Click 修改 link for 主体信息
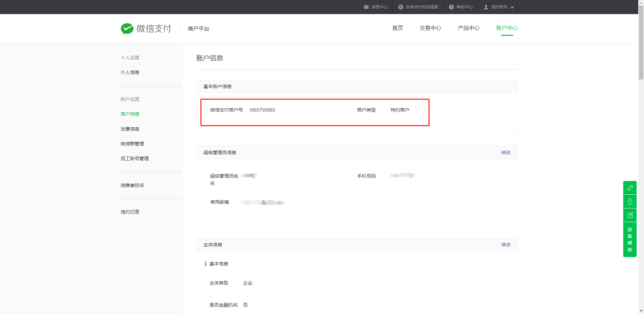The height and width of the screenshot is (314, 644). 506,245
